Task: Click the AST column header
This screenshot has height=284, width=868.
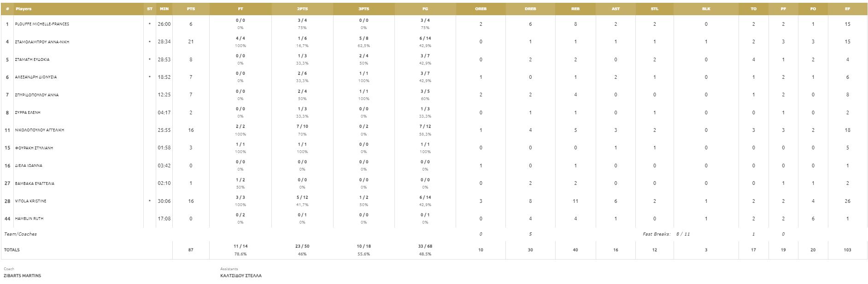Action: 616,9
